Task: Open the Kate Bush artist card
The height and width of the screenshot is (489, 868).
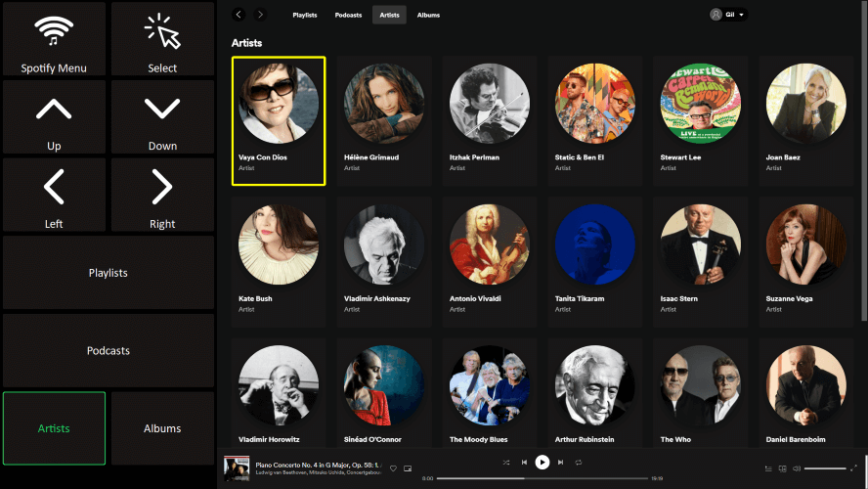Action: coord(279,258)
